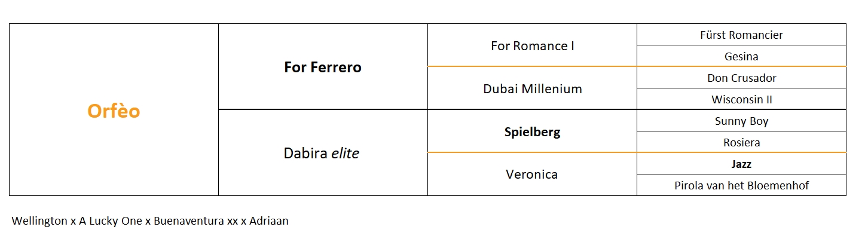Click the Rosiera cell
The image size is (868, 236).
(x=741, y=142)
